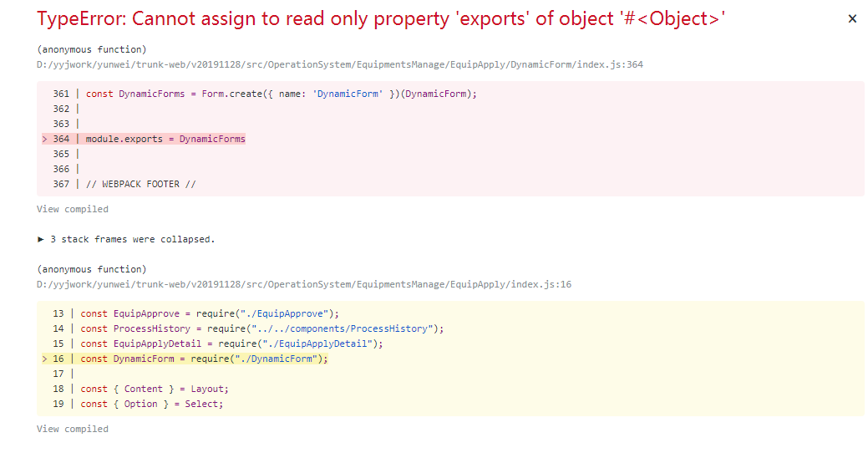Click the ProcessHistory require line
Viewport: 868px width, 453px height.
(x=262, y=328)
